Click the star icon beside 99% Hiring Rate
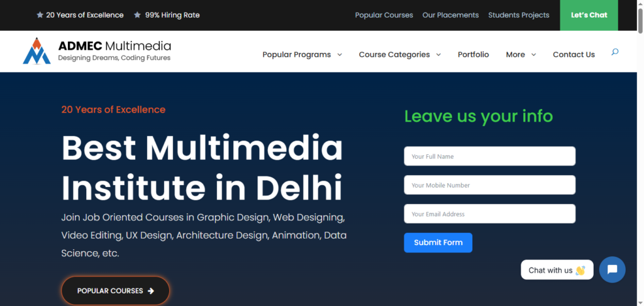644x306 pixels. (x=137, y=15)
